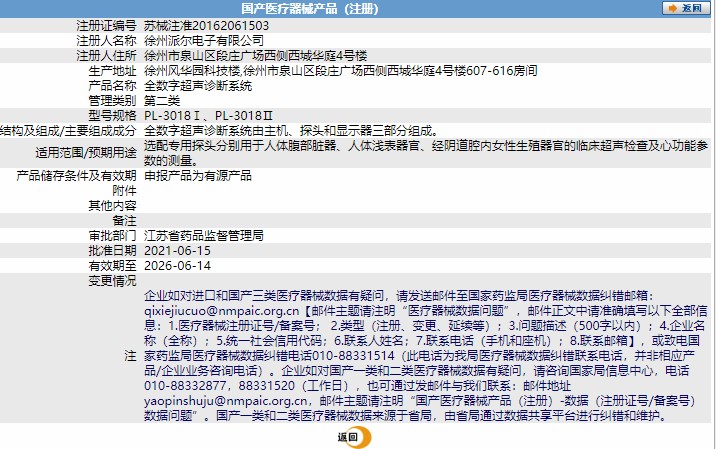The image size is (716, 449).
Task: Click approval date 2021-06-15
Action: (x=177, y=251)
